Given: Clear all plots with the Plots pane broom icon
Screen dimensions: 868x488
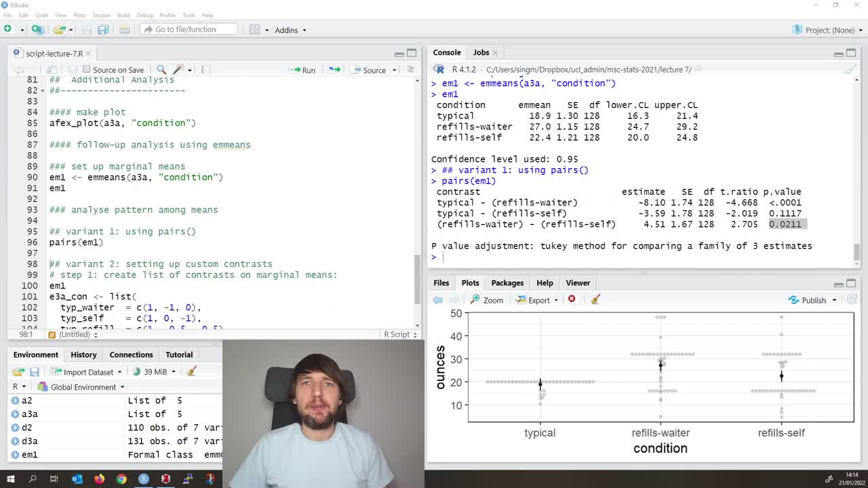Looking at the screenshot, I should [595, 300].
